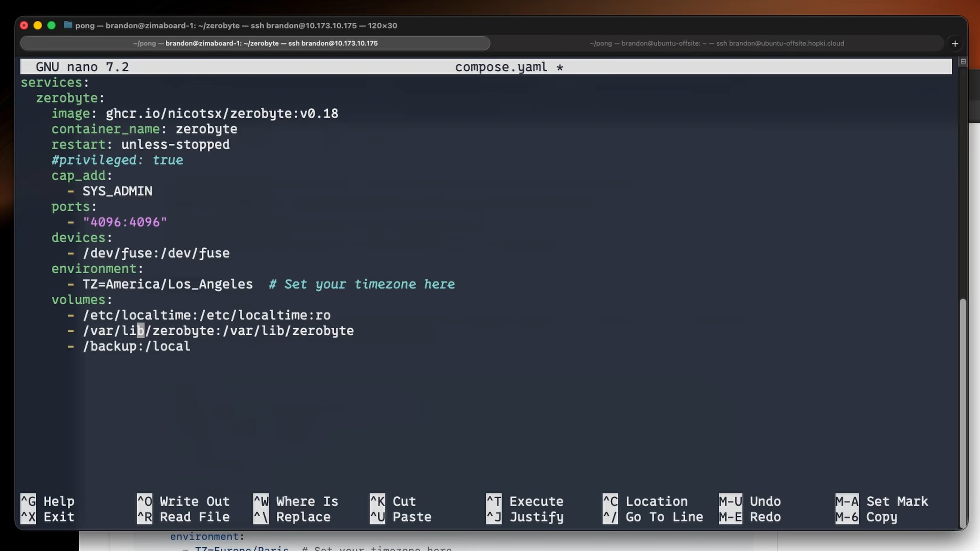Open a new Terminal tab with the plus icon
The width and height of the screenshot is (980, 551).
point(955,43)
